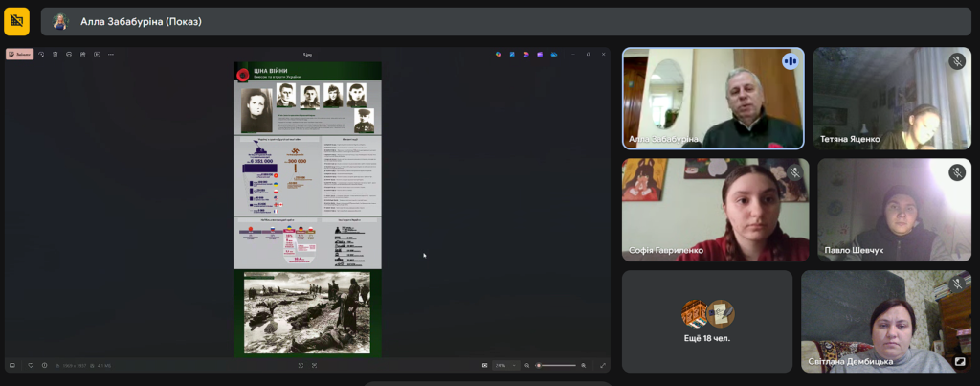Mark the image as favorite with heart icon

click(31, 365)
